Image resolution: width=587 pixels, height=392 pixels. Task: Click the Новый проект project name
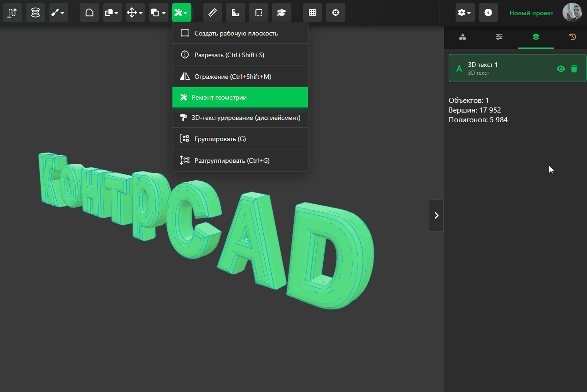click(x=531, y=13)
